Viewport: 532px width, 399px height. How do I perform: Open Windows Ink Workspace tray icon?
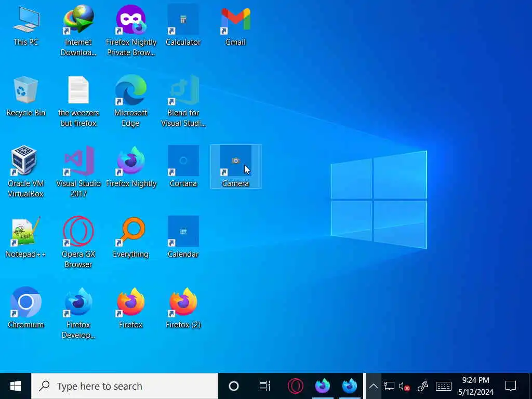(x=423, y=386)
